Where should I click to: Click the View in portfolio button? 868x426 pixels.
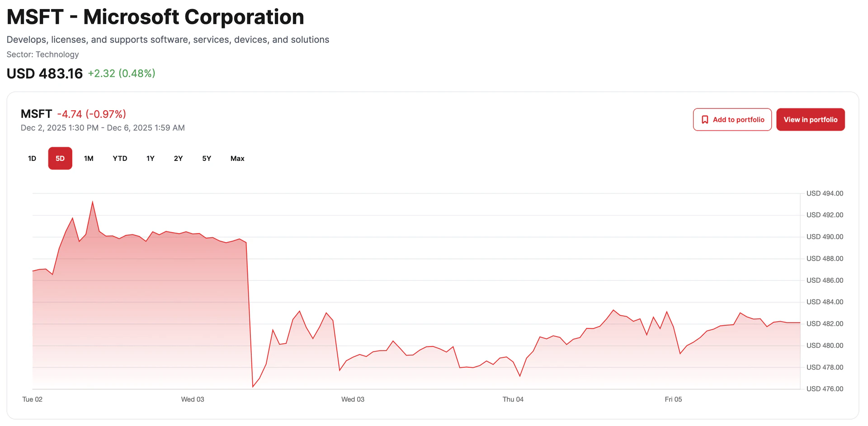pyautogui.click(x=810, y=119)
